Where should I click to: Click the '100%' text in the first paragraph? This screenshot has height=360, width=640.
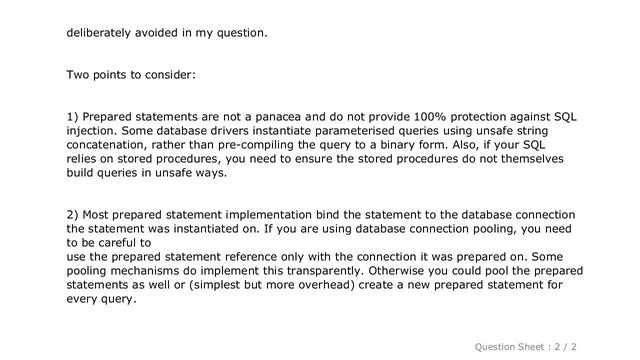[430, 117]
